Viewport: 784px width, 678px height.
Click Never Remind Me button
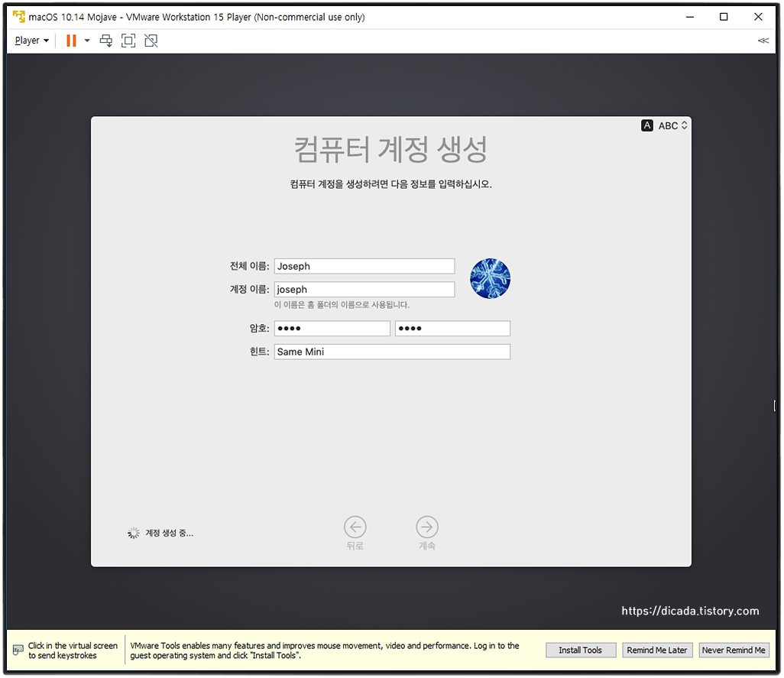coord(734,650)
